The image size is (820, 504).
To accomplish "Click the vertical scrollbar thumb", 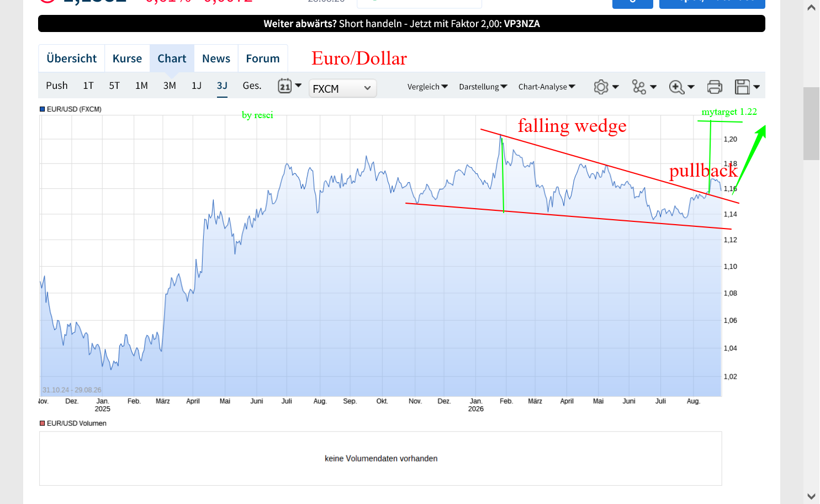I will tap(811, 124).
